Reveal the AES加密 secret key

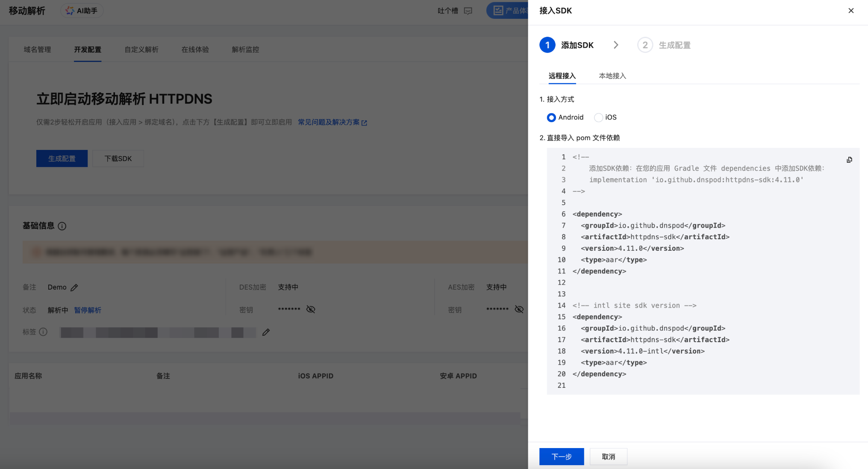(519, 309)
